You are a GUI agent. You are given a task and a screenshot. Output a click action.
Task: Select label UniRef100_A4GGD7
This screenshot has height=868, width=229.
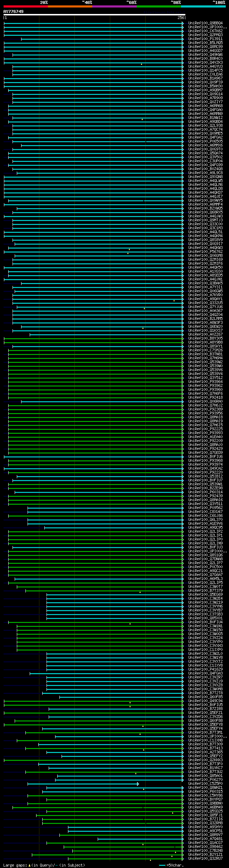click(205, 51)
